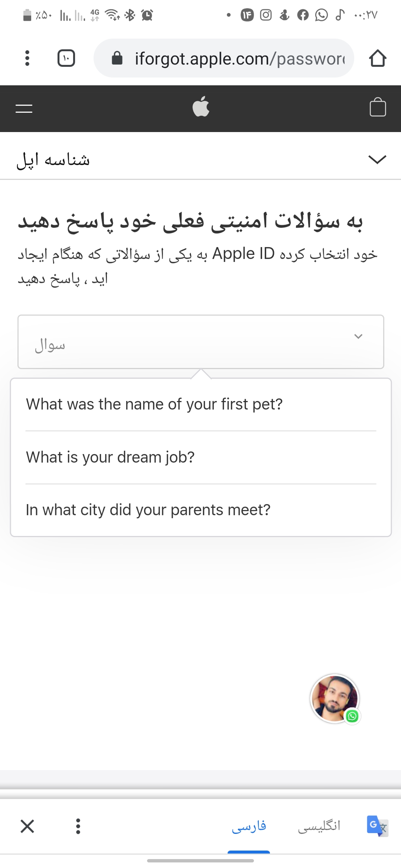
Task: Open the Apple shopping bag
Action: click(378, 108)
